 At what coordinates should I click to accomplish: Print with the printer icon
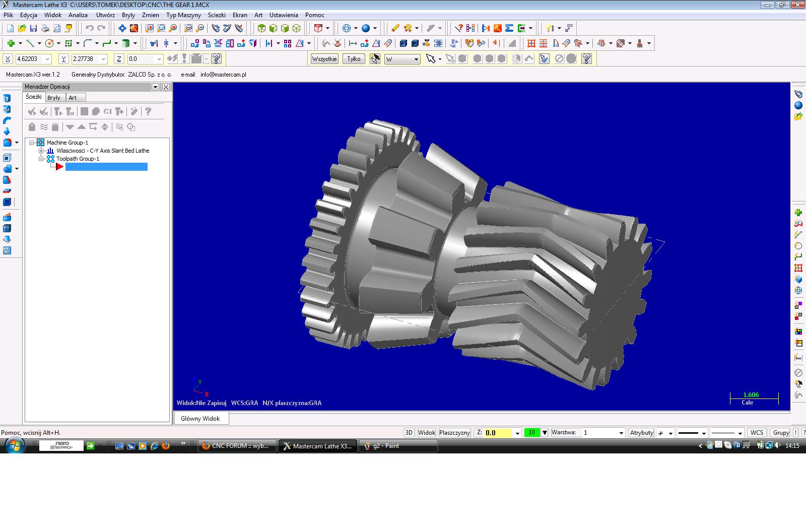click(45, 28)
